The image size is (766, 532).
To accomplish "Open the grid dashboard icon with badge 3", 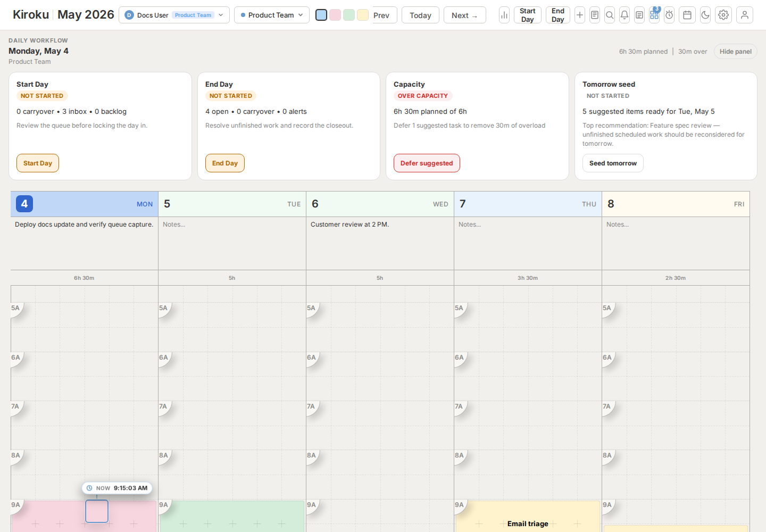I will [x=654, y=15].
